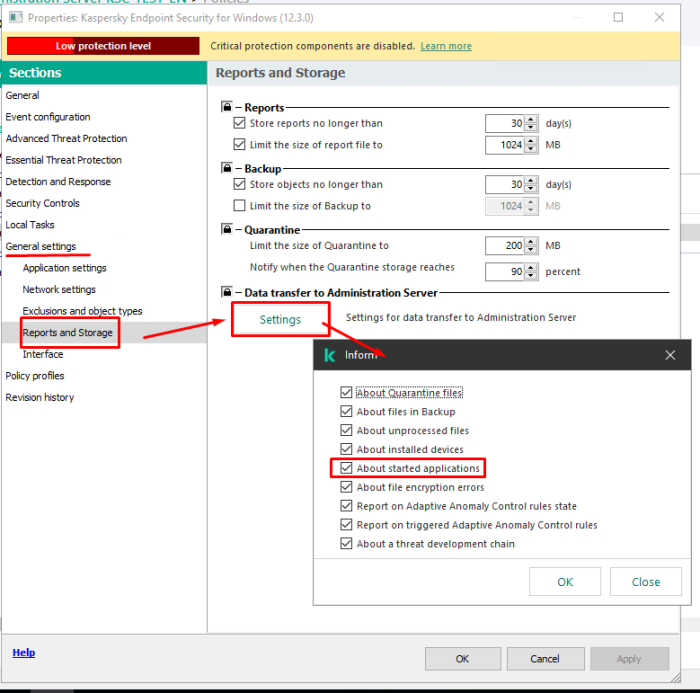Select Reports and Storage subsection
The image size is (700, 693).
point(68,332)
